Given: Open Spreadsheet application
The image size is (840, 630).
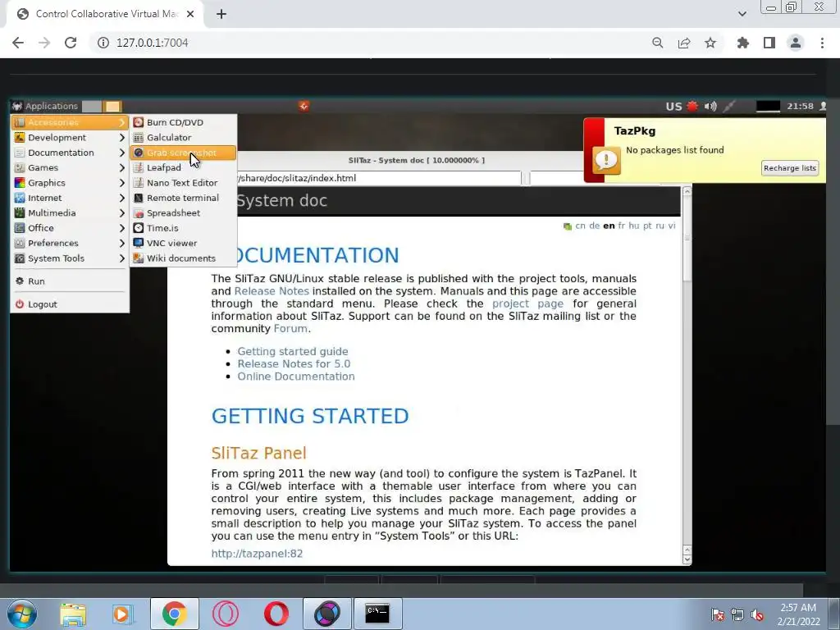Looking at the screenshot, I should point(183,212).
